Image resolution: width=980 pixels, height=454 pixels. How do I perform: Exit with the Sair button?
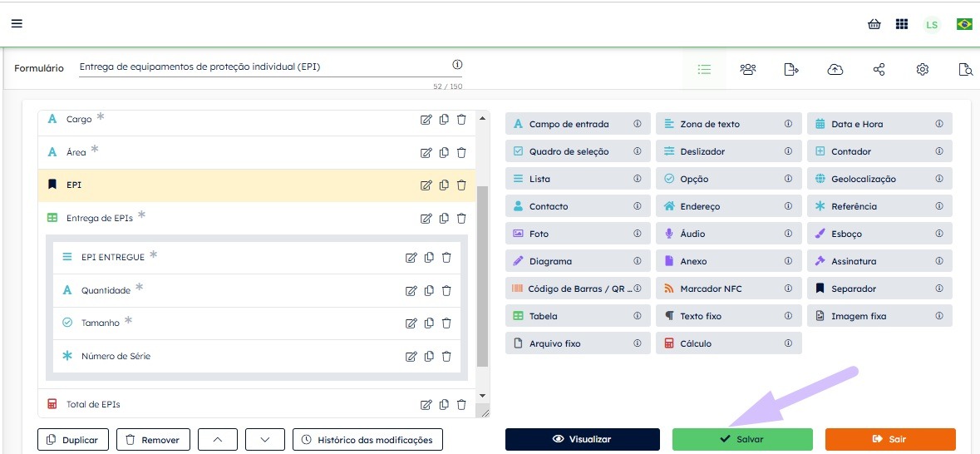pos(890,439)
